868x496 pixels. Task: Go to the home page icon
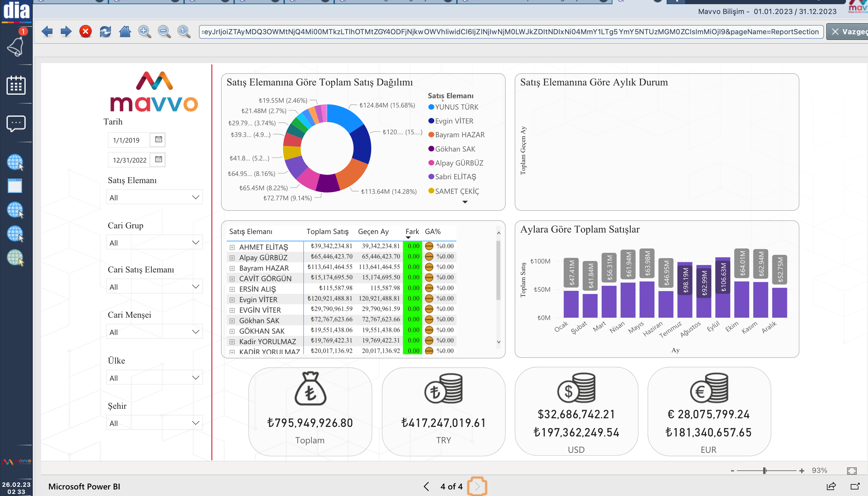[125, 32]
